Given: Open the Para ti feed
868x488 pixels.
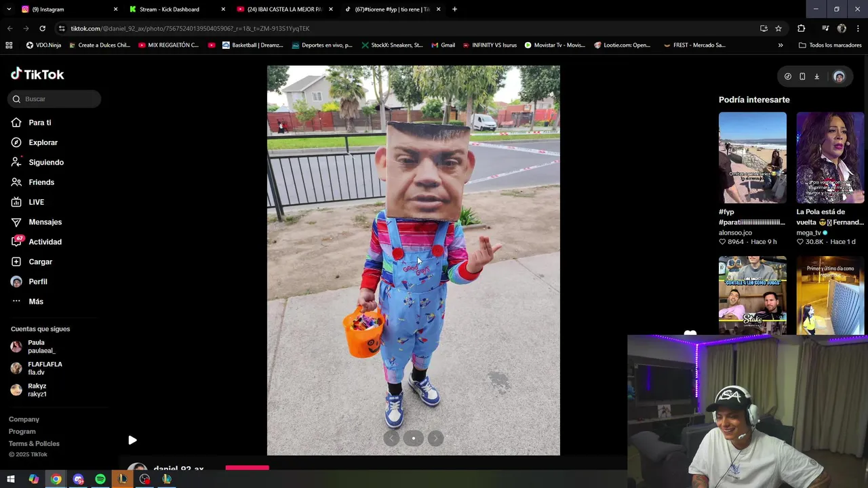Looking at the screenshot, I should point(31,123).
